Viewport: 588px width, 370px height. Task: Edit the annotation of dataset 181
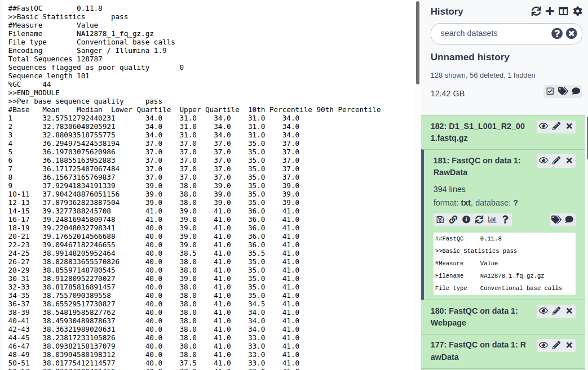[x=569, y=220]
